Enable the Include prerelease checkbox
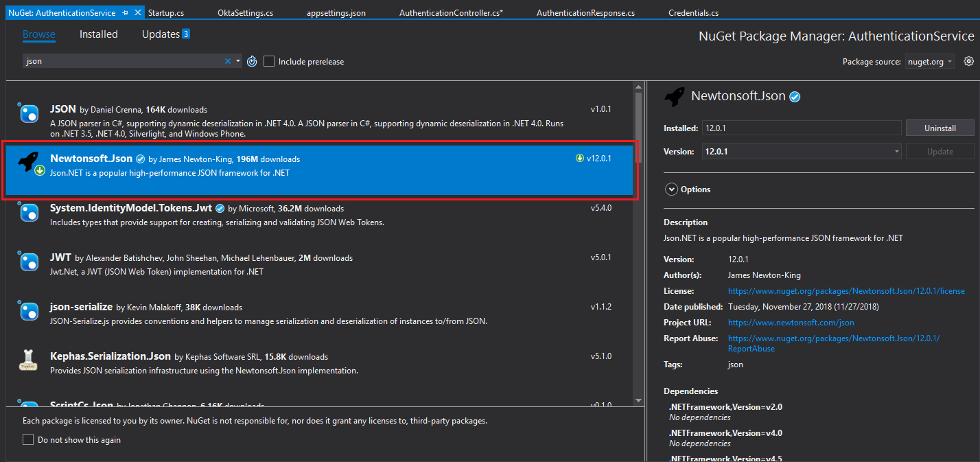Image resolution: width=980 pixels, height=462 pixels. (269, 61)
